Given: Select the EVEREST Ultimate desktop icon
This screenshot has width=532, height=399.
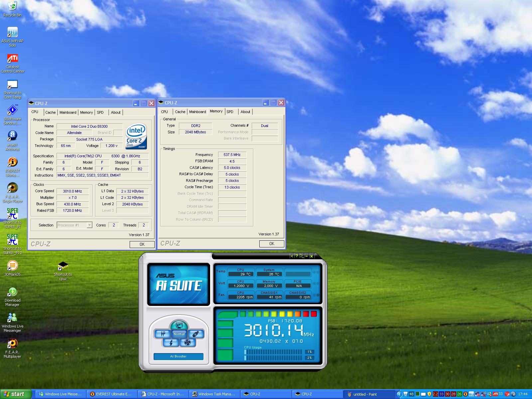Looking at the screenshot, I should [x=12, y=167].
